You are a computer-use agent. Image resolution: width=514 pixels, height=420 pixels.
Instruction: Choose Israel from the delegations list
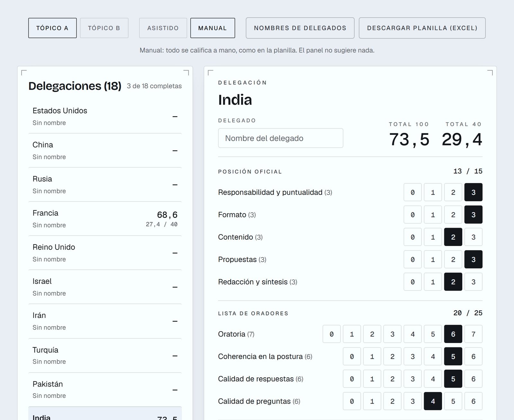[x=105, y=287]
